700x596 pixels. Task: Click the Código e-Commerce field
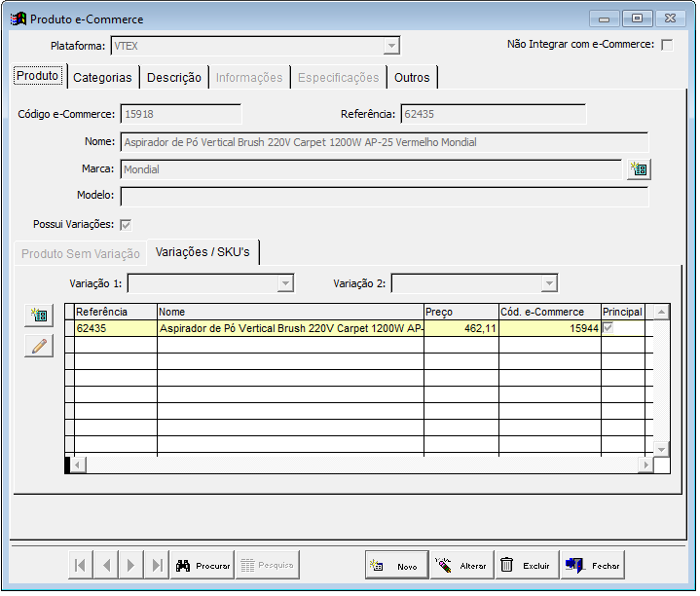(182, 115)
